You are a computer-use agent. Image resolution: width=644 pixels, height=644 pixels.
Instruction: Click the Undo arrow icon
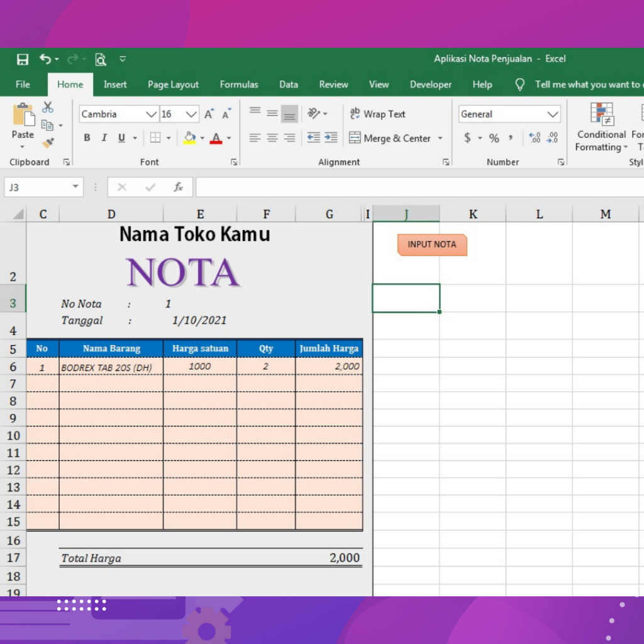(45, 59)
